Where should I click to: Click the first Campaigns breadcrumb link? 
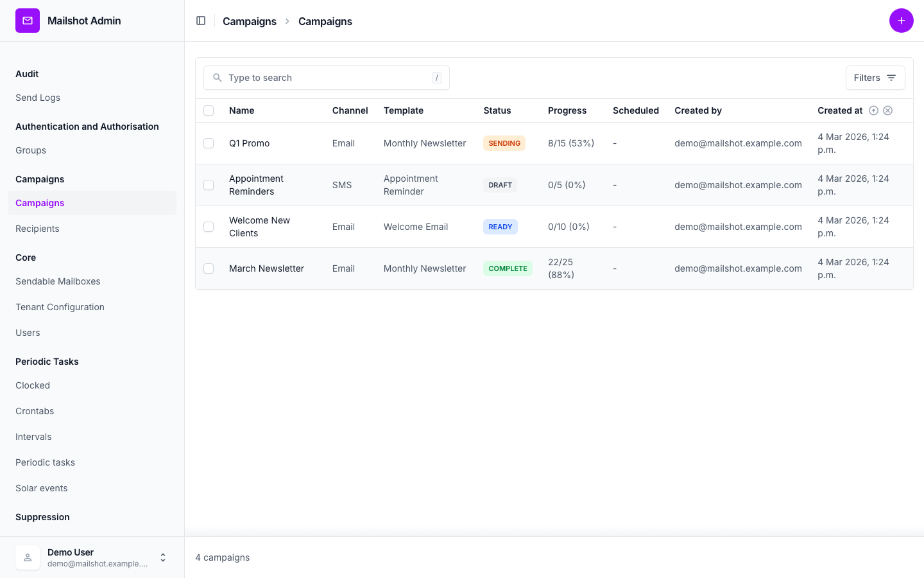250,21
